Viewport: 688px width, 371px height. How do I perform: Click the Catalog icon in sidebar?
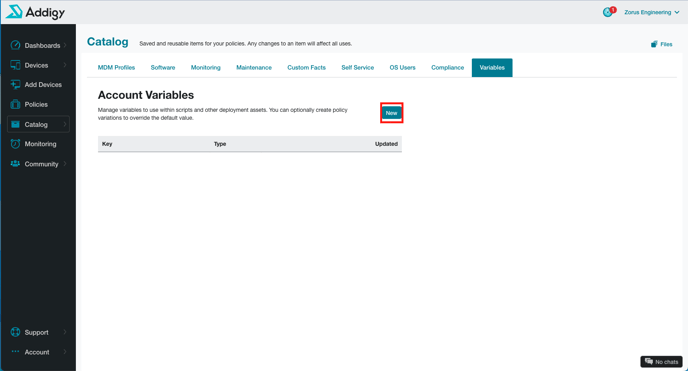(x=15, y=125)
